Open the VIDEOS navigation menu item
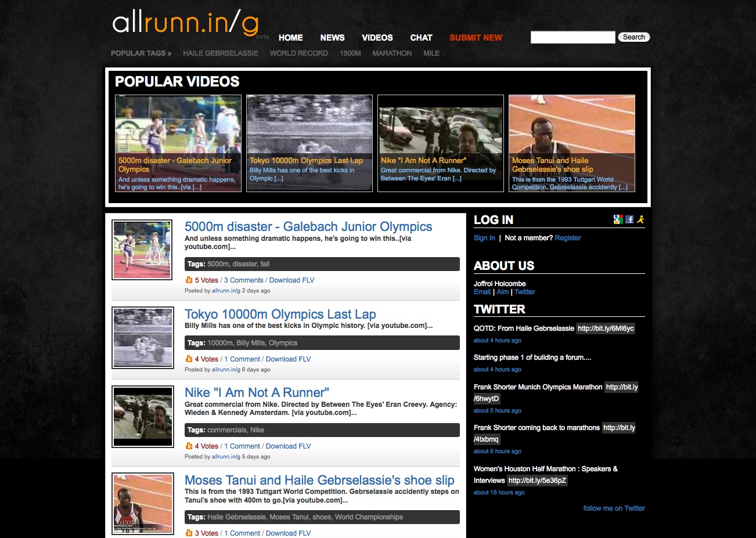This screenshot has height=538, width=756. (x=377, y=38)
